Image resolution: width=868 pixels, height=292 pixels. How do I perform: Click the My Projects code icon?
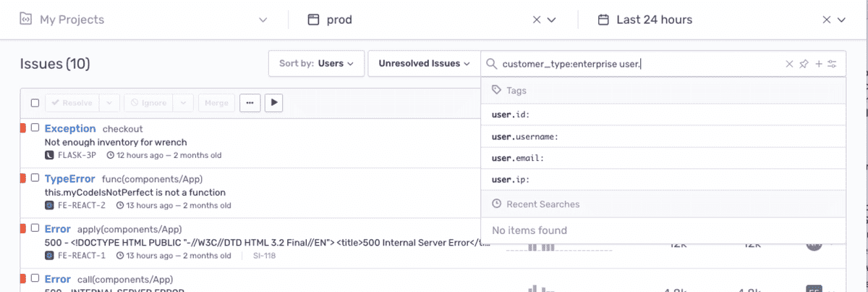tap(25, 20)
